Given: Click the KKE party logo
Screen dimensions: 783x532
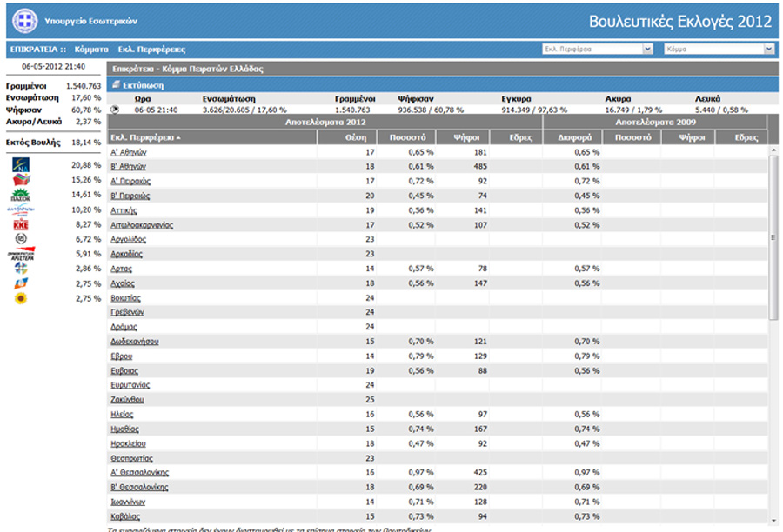Looking at the screenshot, I should (x=21, y=224).
